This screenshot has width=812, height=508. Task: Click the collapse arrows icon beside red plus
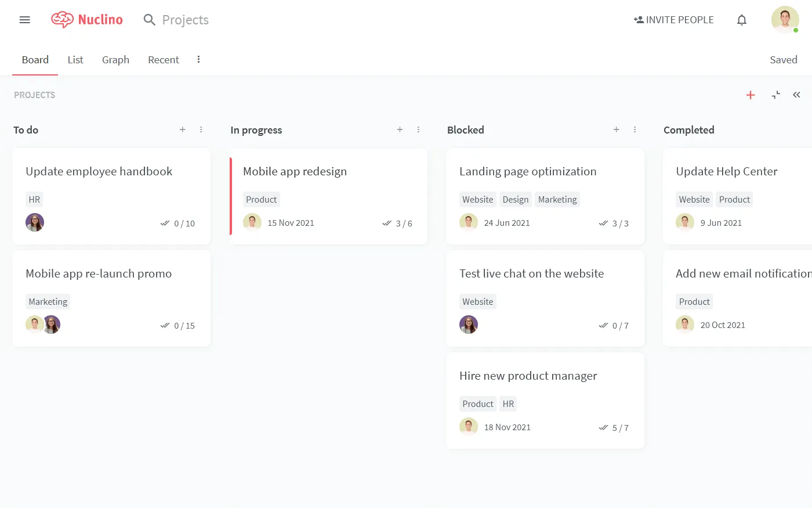click(776, 95)
